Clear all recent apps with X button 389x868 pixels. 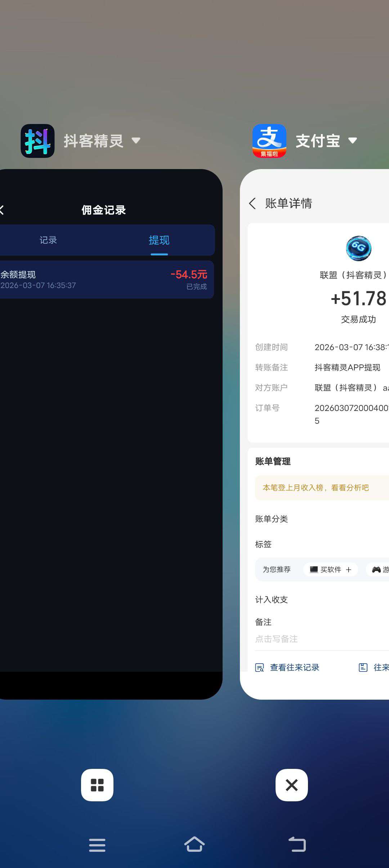(291, 785)
